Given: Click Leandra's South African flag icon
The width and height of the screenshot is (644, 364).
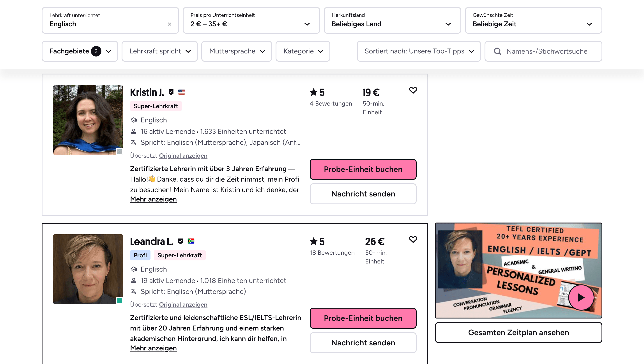Looking at the screenshot, I should click(x=191, y=241).
